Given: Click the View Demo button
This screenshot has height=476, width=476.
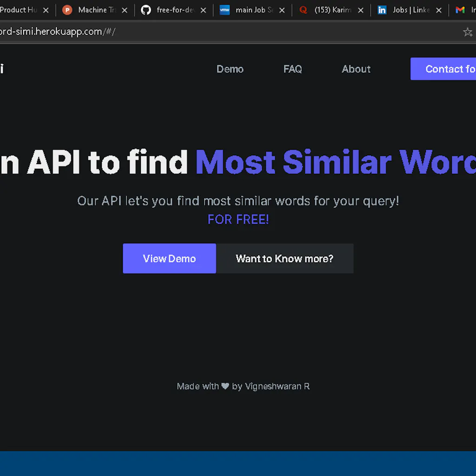Looking at the screenshot, I should (169, 258).
